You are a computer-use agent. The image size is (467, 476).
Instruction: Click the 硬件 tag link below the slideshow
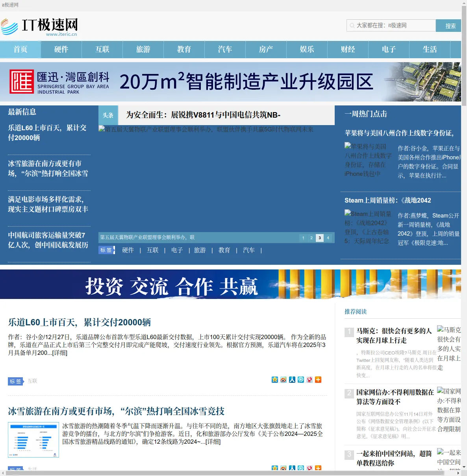pyautogui.click(x=128, y=250)
